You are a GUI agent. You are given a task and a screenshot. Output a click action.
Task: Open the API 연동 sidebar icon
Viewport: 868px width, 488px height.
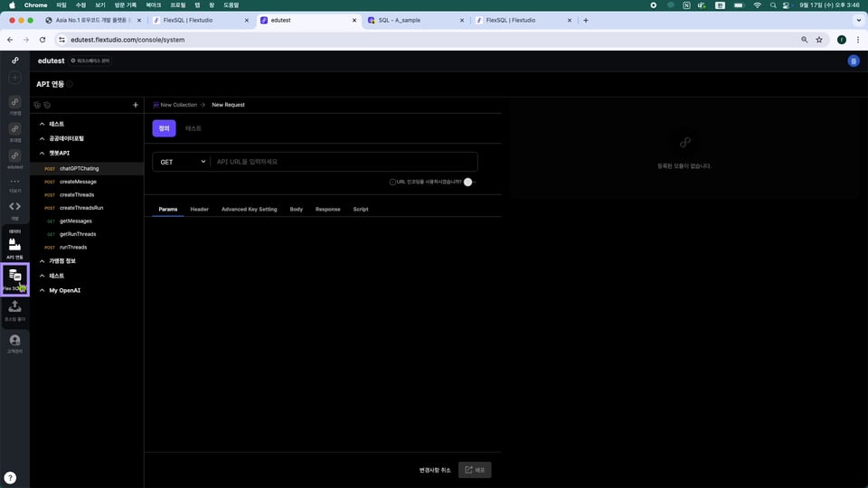tap(15, 248)
